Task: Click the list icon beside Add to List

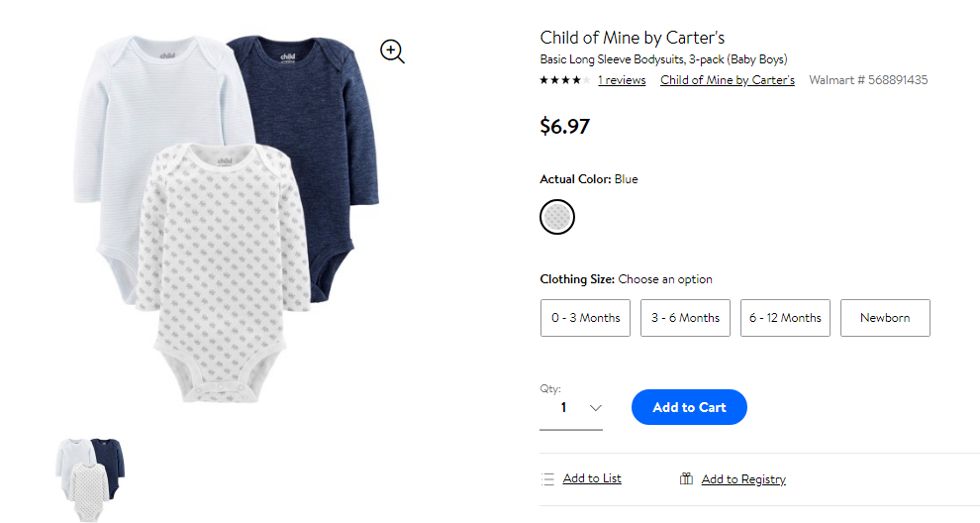Action: pos(547,479)
